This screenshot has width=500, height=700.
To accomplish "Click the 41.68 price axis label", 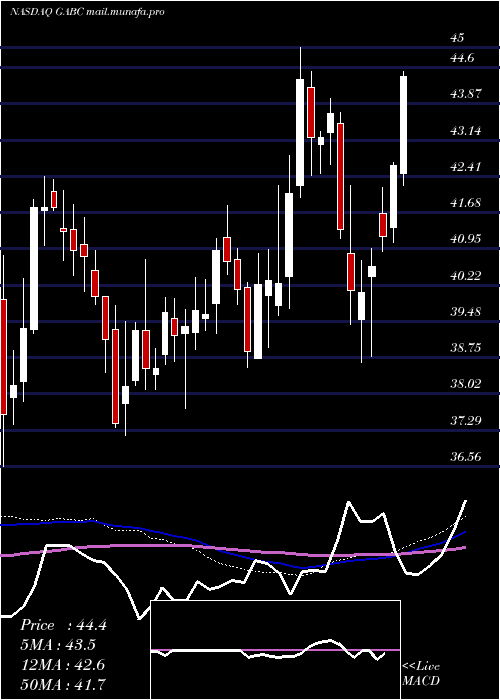I will point(466,203).
